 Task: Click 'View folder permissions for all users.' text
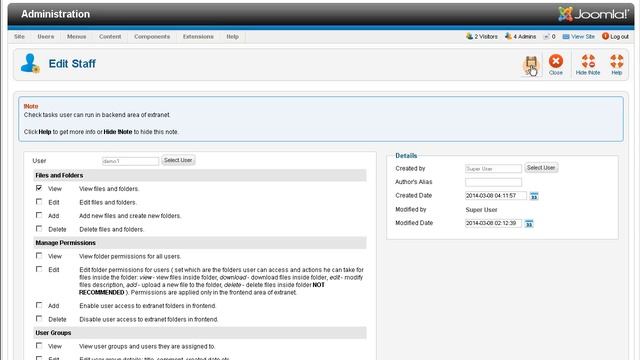pyautogui.click(x=130, y=256)
